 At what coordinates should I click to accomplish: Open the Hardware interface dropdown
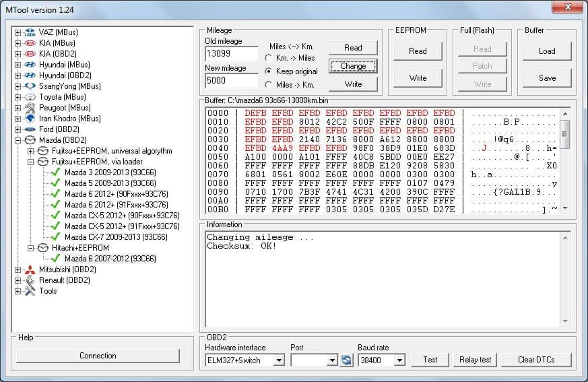coord(279,360)
